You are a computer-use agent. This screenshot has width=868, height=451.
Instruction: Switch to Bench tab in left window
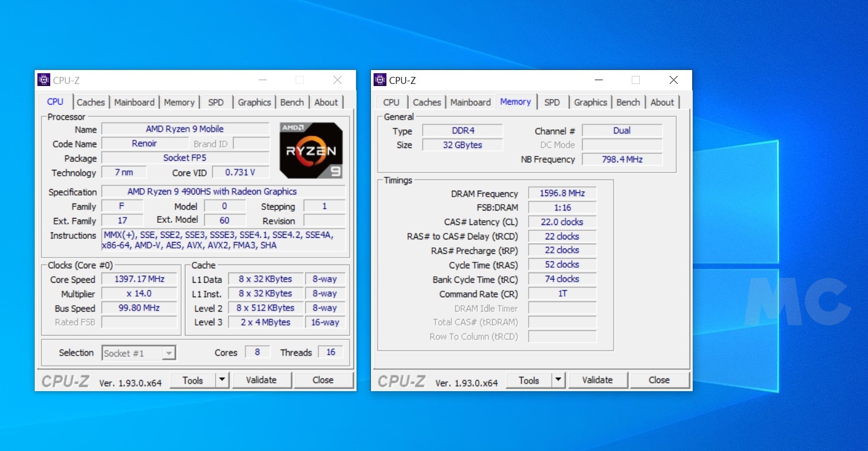click(x=292, y=102)
